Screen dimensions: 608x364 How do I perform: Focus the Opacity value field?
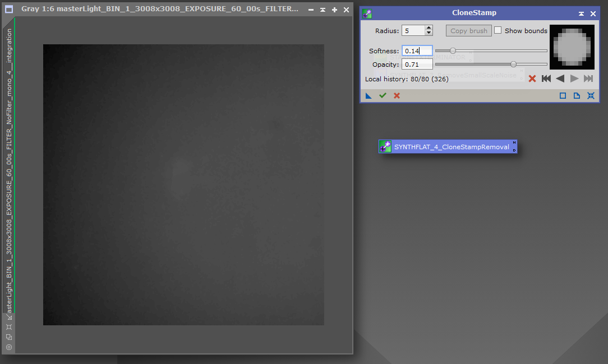pyautogui.click(x=417, y=64)
